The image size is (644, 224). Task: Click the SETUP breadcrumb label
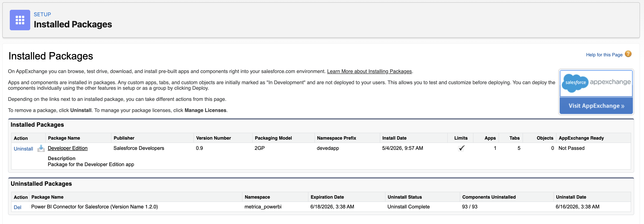[x=42, y=14]
